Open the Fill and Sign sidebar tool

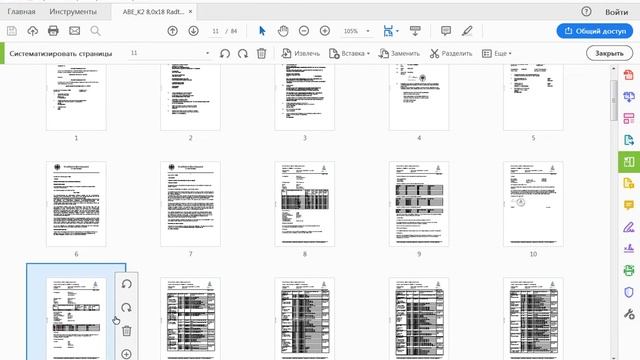(x=629, y=227)
